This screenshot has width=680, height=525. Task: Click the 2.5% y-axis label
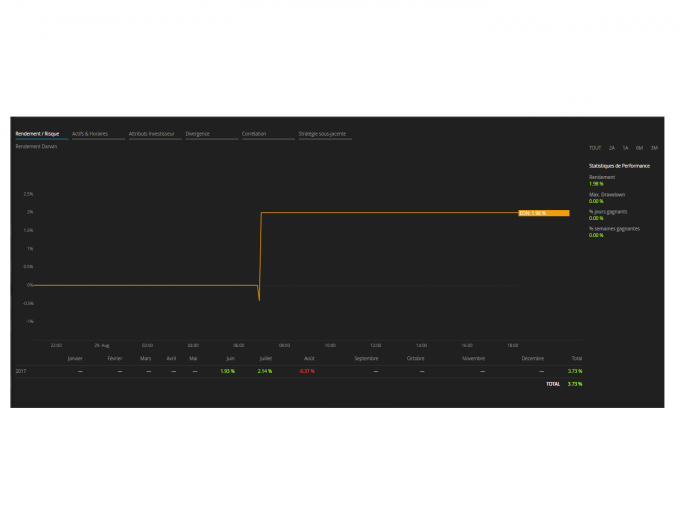(28, 194)
